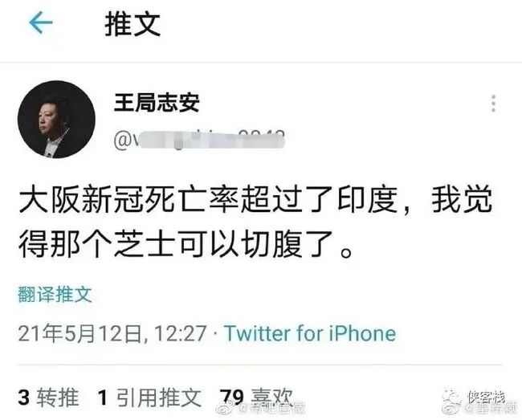Tap the 印度 word in the tweet
Viewport: 522px width, 420px height.
[x=368, y=200]
